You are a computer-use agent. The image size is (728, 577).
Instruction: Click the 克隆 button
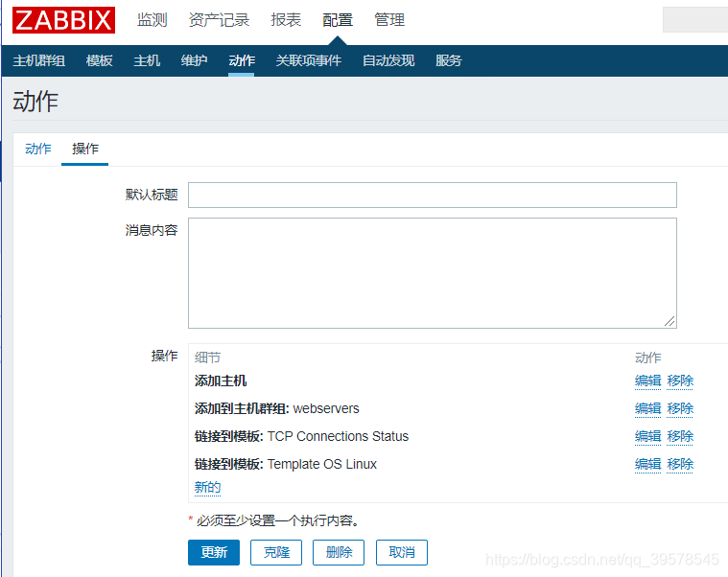(x=276, y=552)
